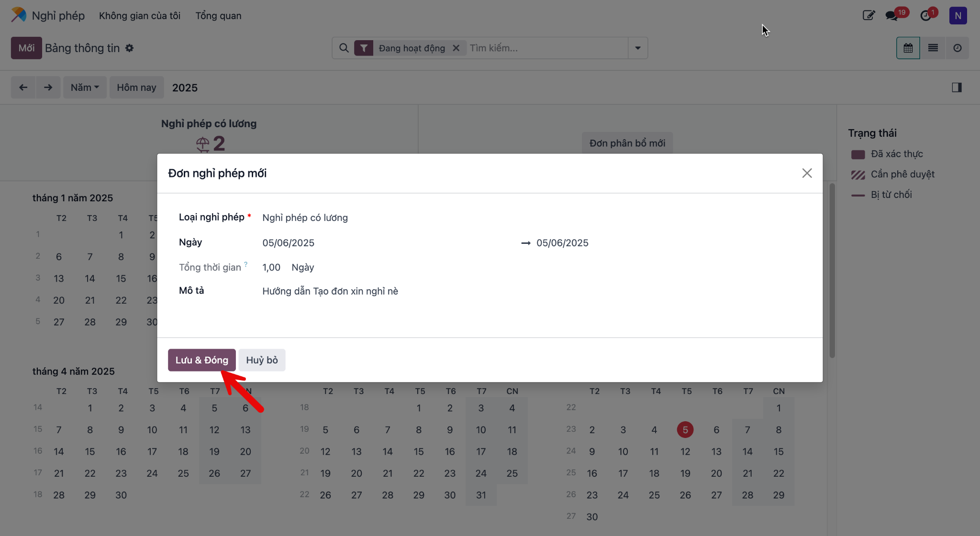Click the Tìm kiếm search input
980x536 pixels.
[x=546, y=48]
